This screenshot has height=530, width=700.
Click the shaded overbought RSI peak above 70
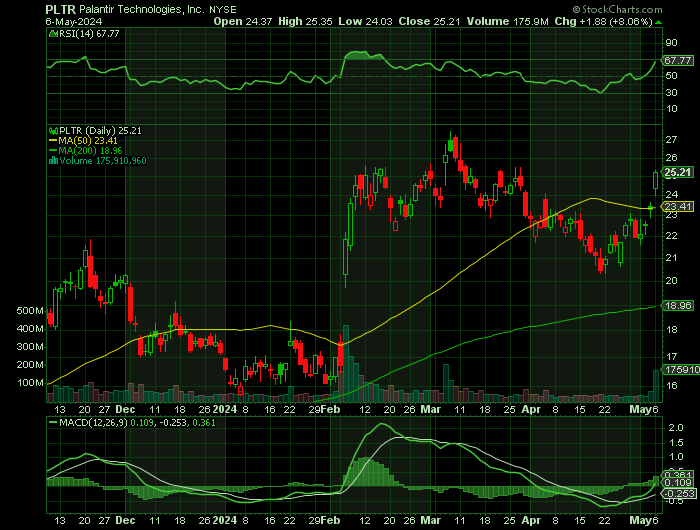(363, 55)
